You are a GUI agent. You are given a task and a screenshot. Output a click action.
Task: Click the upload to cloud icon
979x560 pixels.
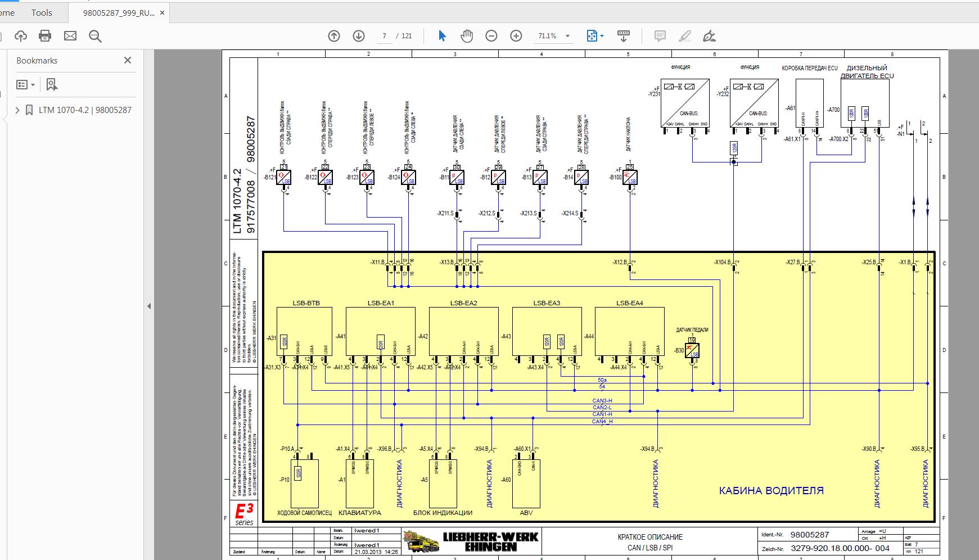coord(21,36)
